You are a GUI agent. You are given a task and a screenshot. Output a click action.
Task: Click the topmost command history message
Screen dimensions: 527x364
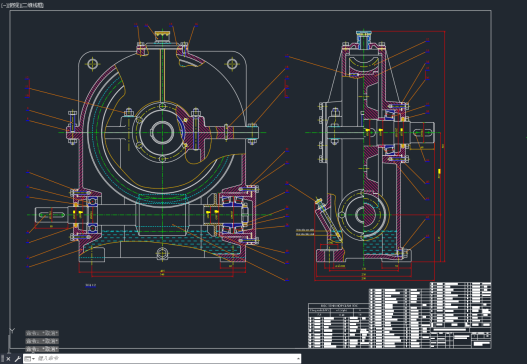42,333
